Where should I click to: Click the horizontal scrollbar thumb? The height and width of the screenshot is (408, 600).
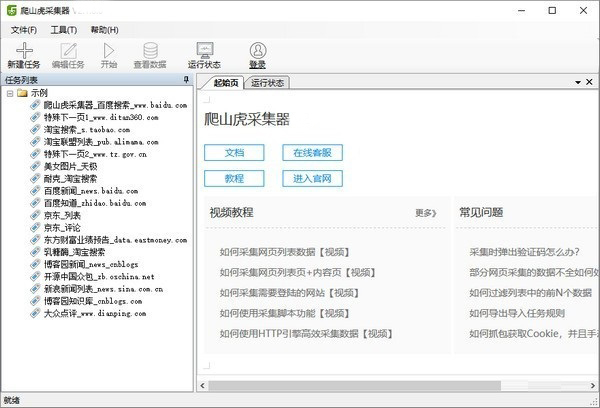[x=354, y=385]
